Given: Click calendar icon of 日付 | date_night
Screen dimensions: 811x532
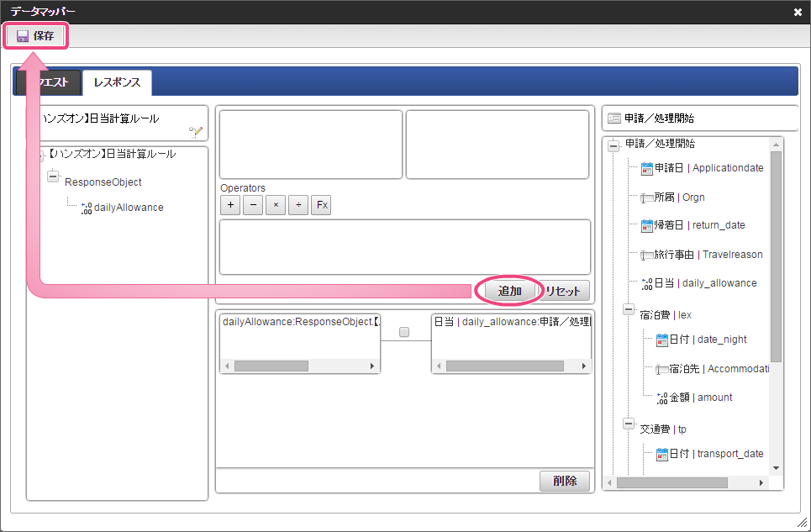Looking at the screenshot, I should 661,340.
